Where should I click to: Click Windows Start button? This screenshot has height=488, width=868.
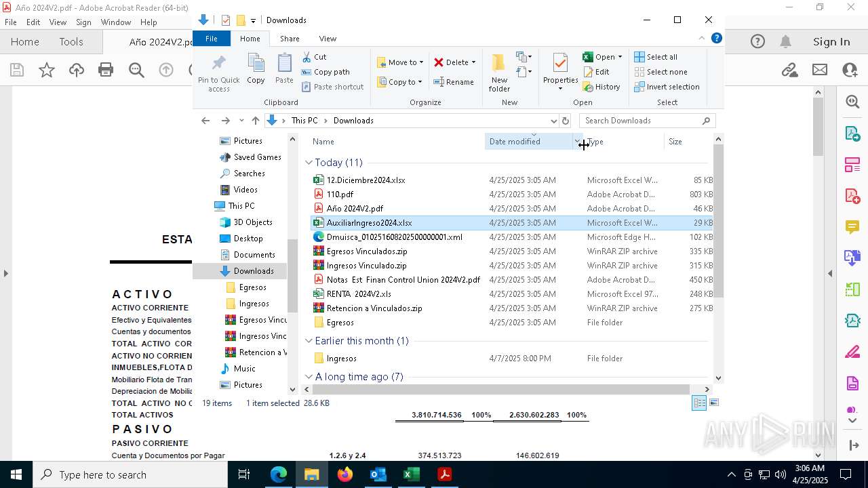[x=16, y=474]
